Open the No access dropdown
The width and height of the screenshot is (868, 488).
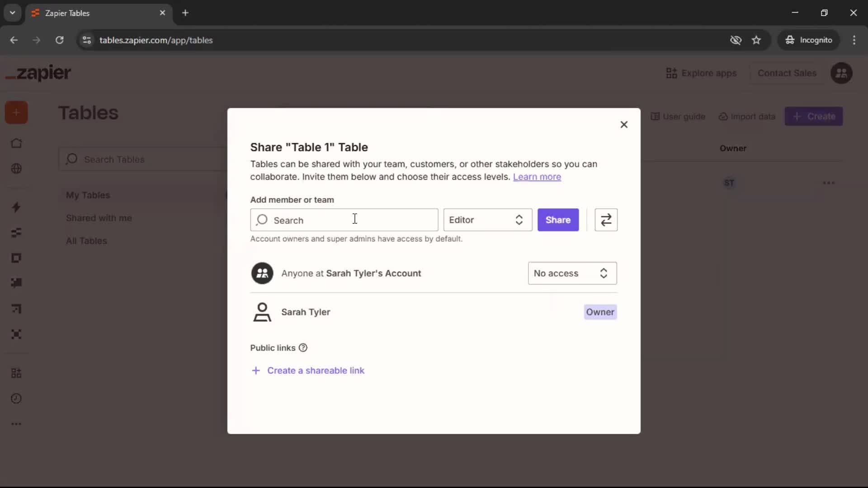572,273
